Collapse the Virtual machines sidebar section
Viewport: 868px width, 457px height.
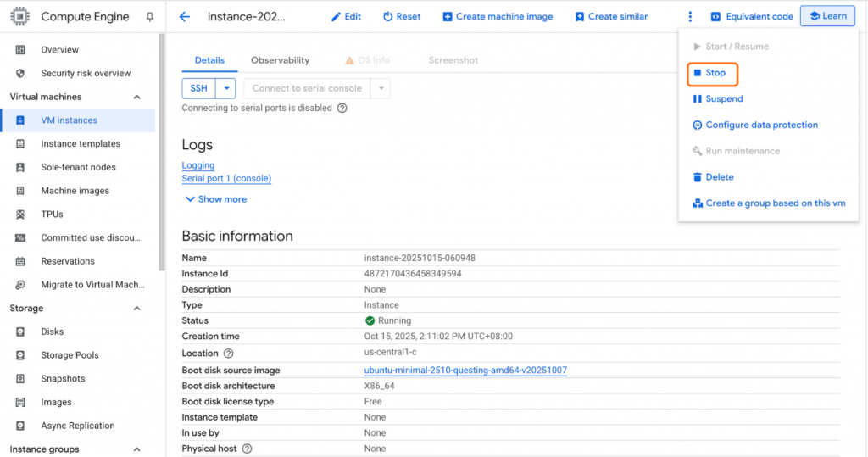[x=136, y=97]
